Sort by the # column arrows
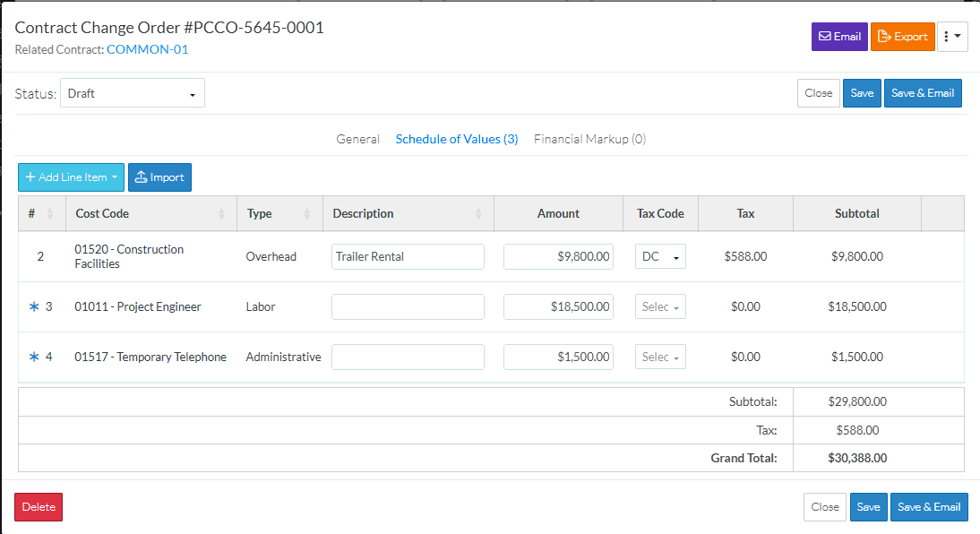Screen dimensions: 980x534 [x=50, y=214]
